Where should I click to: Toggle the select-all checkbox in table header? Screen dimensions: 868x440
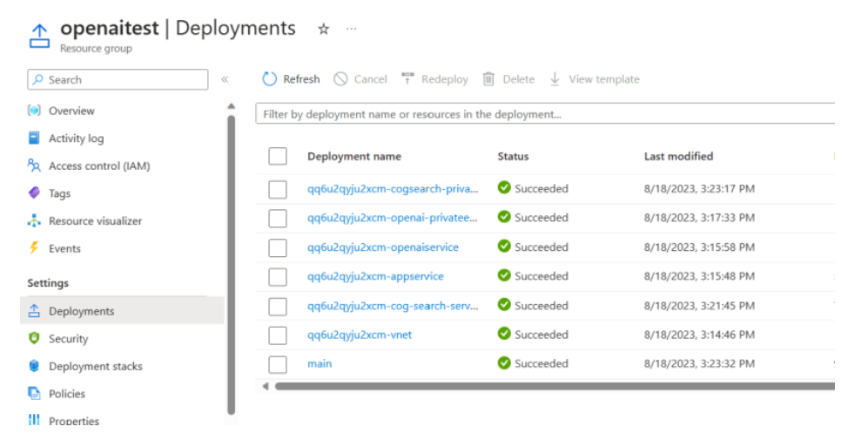tap(278, 156)
